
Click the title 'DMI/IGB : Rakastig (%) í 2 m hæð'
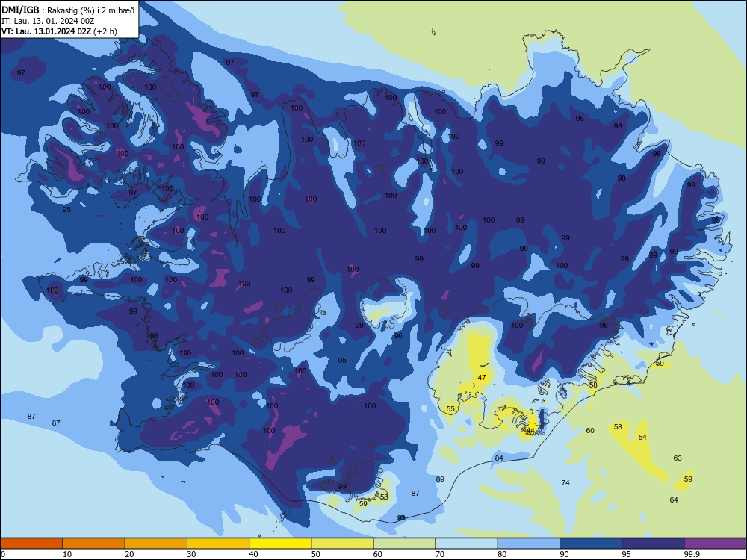[68, 10]
